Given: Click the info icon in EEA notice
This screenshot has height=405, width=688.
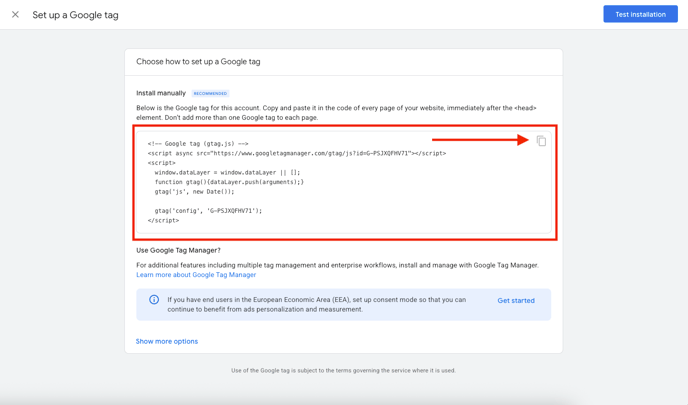Looking at the screenshot, I should tap(154, 300).
